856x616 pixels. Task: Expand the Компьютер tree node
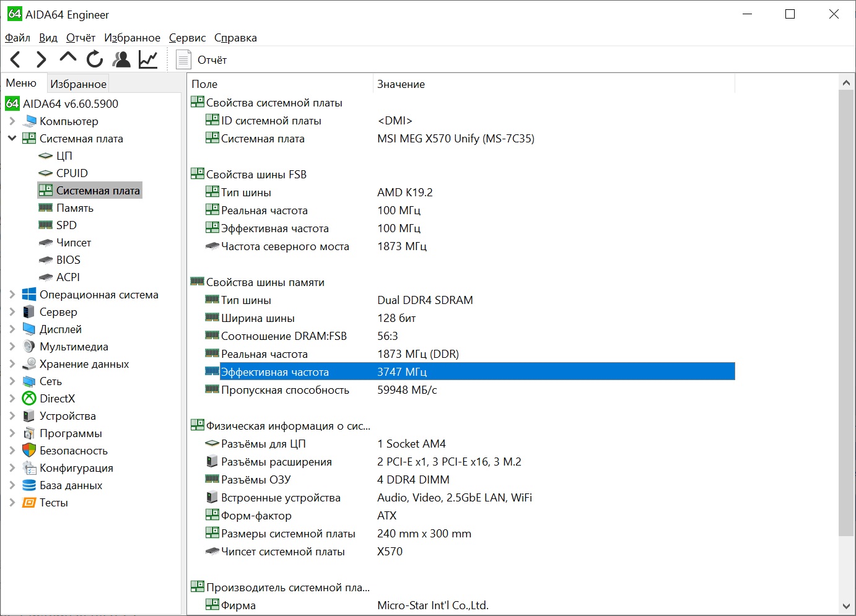click(12, 121)
